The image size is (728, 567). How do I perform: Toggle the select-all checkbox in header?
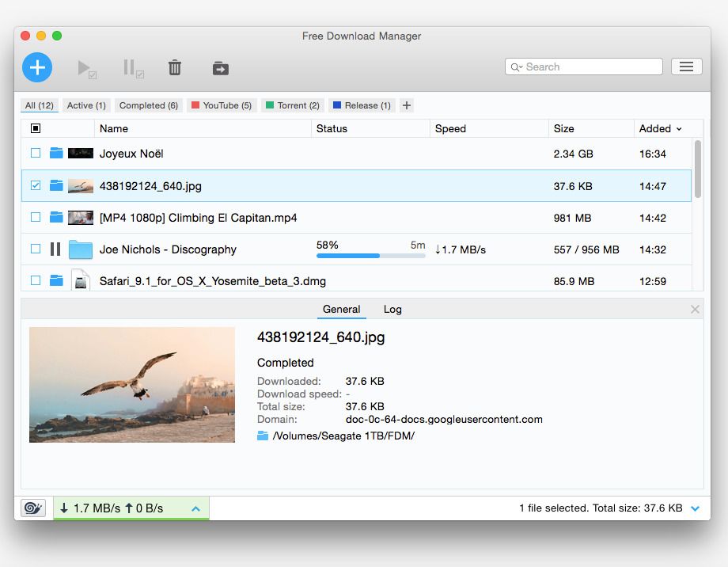[34, 128]
